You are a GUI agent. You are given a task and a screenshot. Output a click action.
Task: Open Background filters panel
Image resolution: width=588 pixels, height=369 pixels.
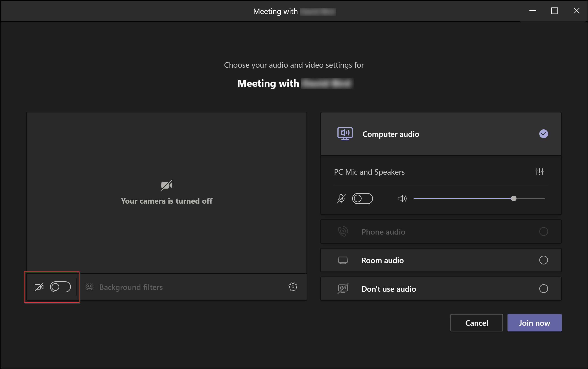[x=131, y=287]
